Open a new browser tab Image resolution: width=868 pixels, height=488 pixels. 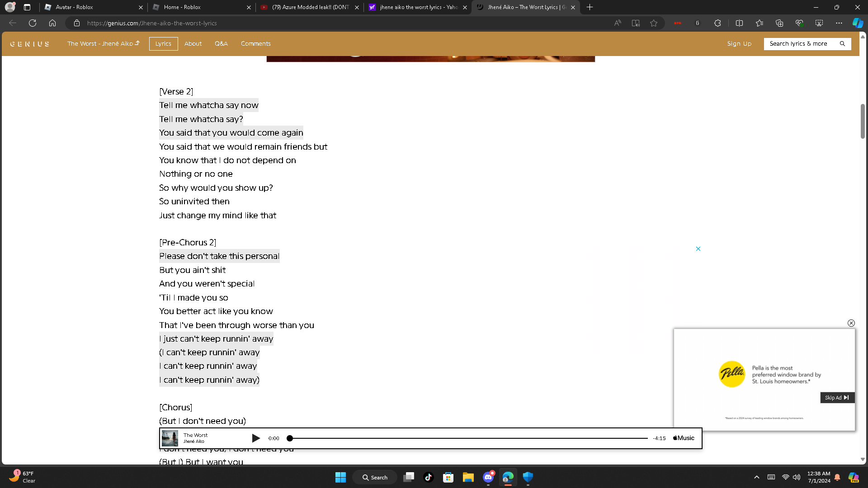(x=590, y=7)
